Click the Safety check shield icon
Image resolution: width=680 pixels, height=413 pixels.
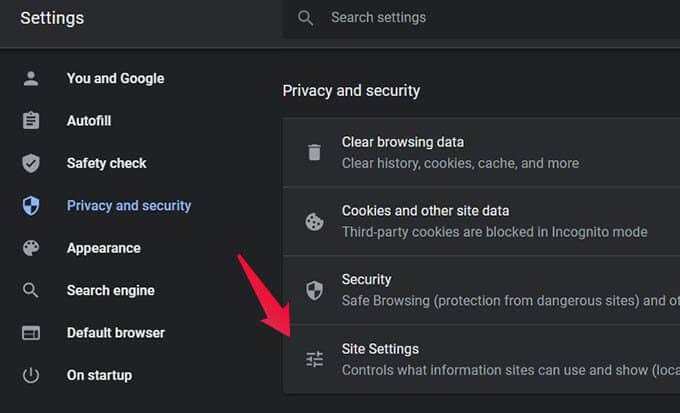pyautogui.click(x=31, y=163)
